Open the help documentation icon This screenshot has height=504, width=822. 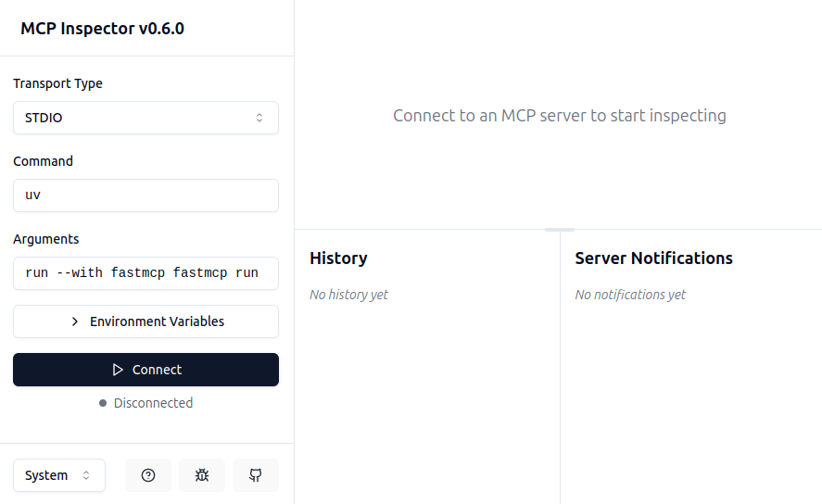pos(148,475)
